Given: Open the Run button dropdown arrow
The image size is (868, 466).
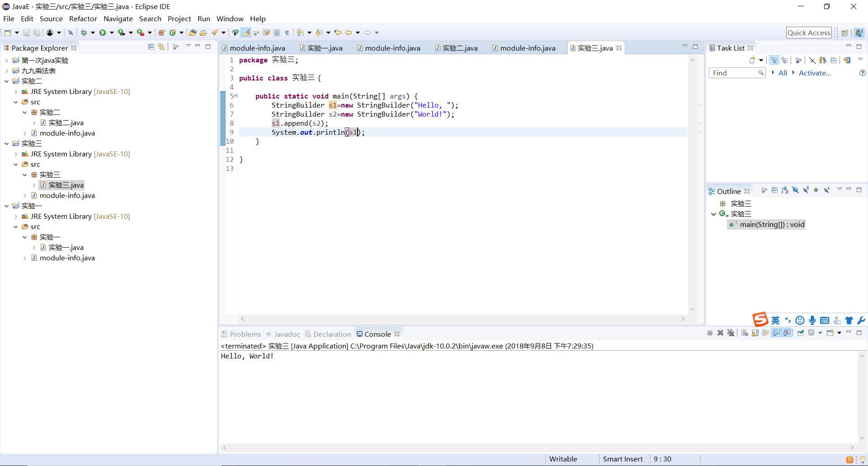Looking at the screenshot, I should click(x=112, y=33).
